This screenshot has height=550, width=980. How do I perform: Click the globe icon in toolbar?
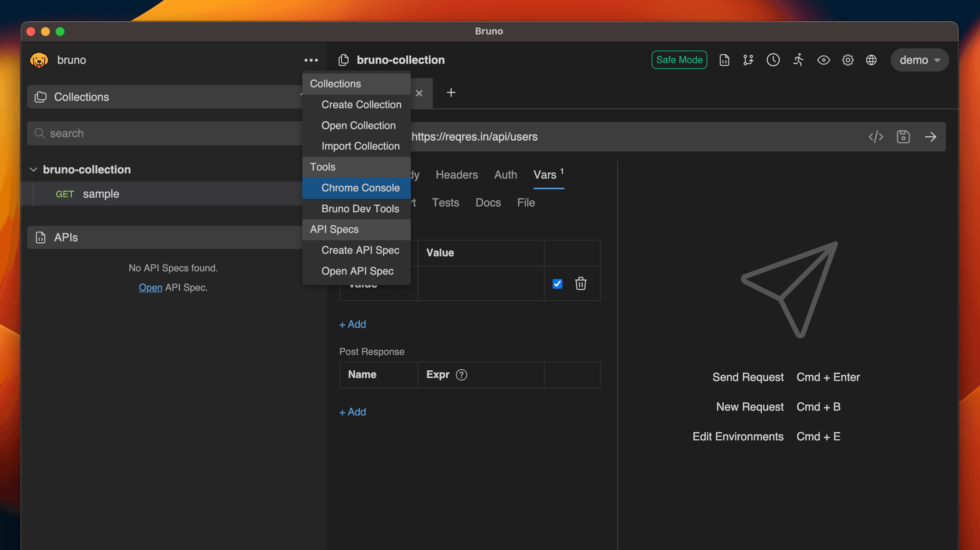pos(871,60)
